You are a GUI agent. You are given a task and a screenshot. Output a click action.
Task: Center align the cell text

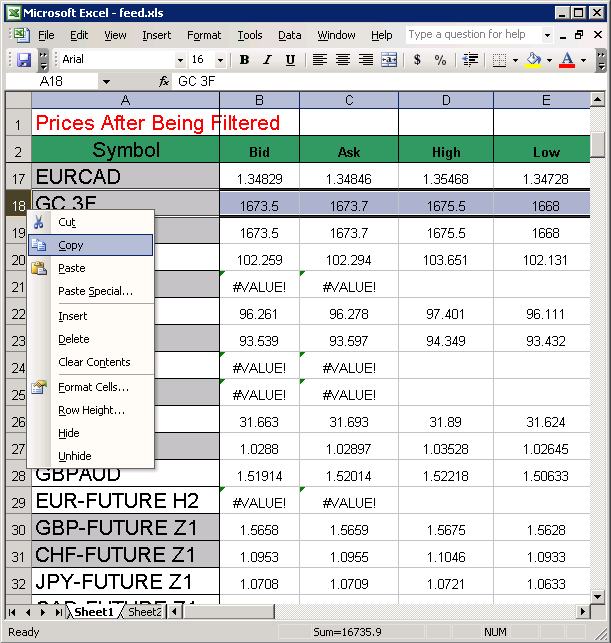[343, 60]
